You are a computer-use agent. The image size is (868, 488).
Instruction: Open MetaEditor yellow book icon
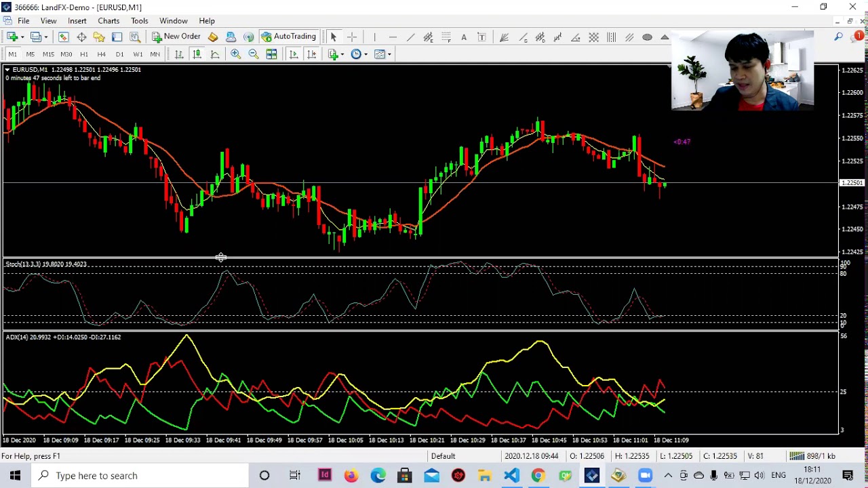point(213,37)
